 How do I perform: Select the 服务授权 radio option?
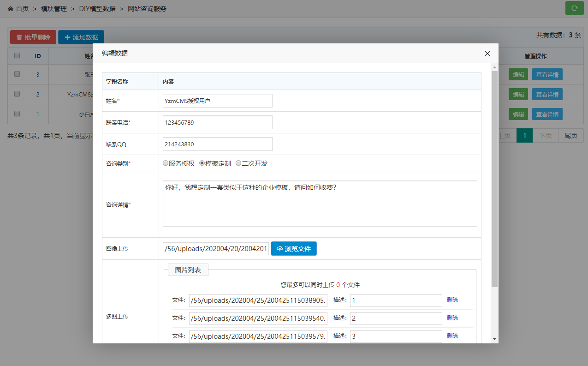click(x=166, y=163)
